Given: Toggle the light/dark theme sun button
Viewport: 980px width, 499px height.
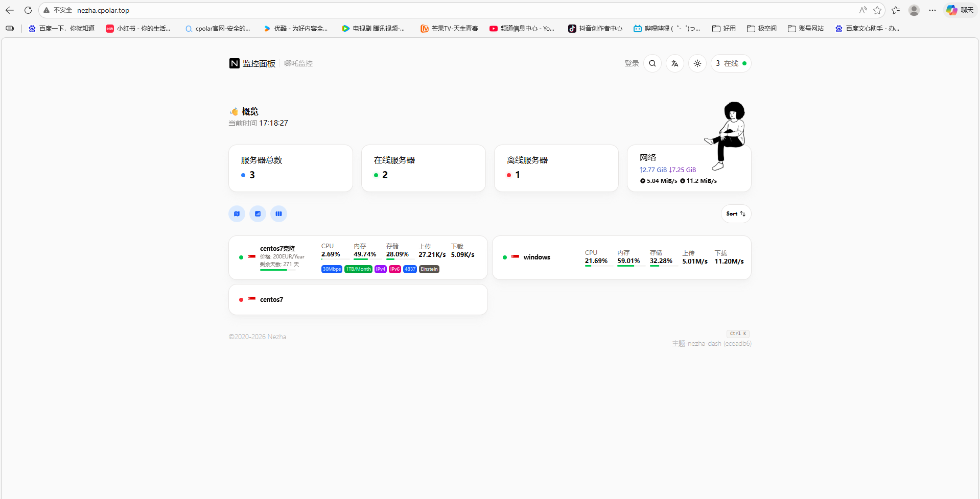Looking at the screenshot, I should pos(697,63).
